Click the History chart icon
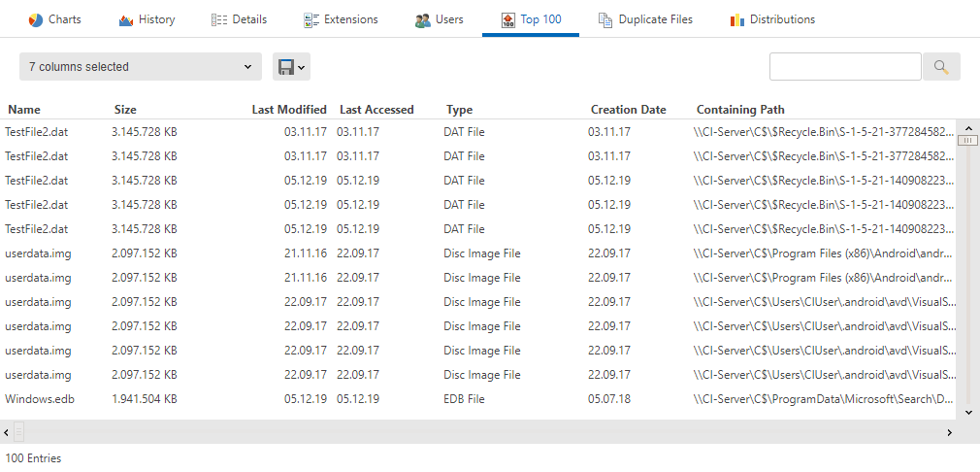 [126, 19]
